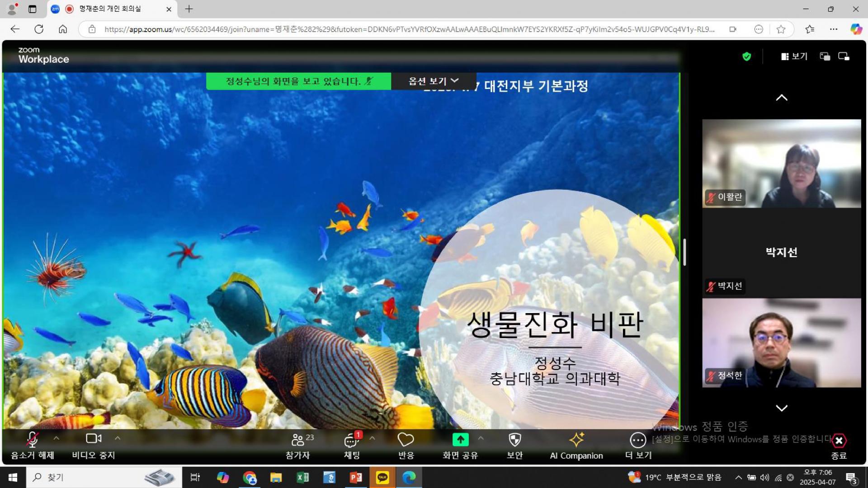Viewport: 868px width, 488px height.
Task: Open the volume speaker tray icon
Action: pyautogui.click(x=764, y=477)
